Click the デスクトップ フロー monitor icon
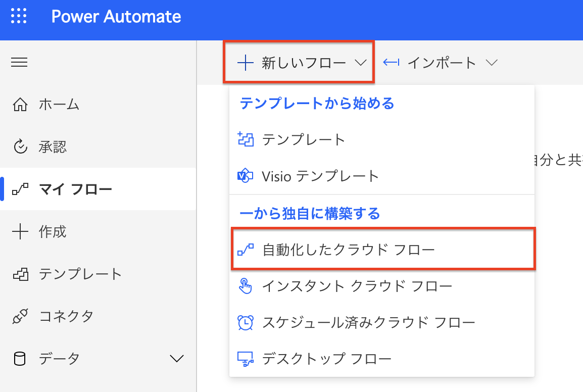Image resolution: width=583 pixels, height=392 pixels. (x=245, y=359)
